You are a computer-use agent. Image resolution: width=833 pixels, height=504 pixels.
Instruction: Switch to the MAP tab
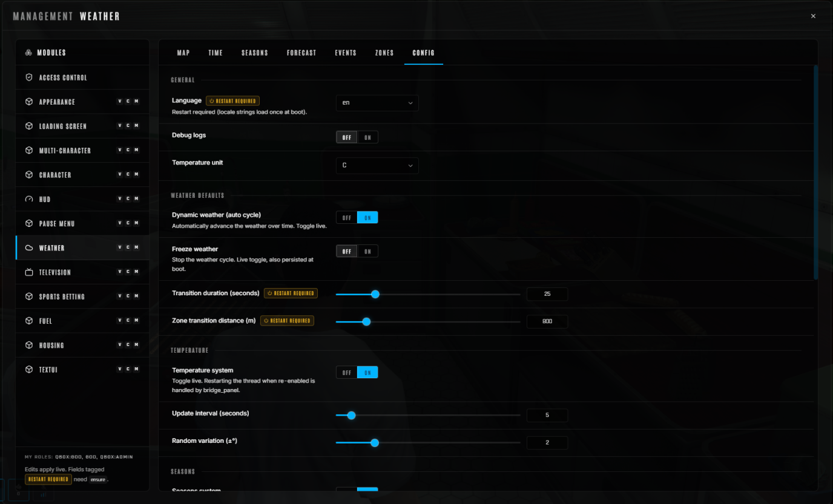point(183,53)
